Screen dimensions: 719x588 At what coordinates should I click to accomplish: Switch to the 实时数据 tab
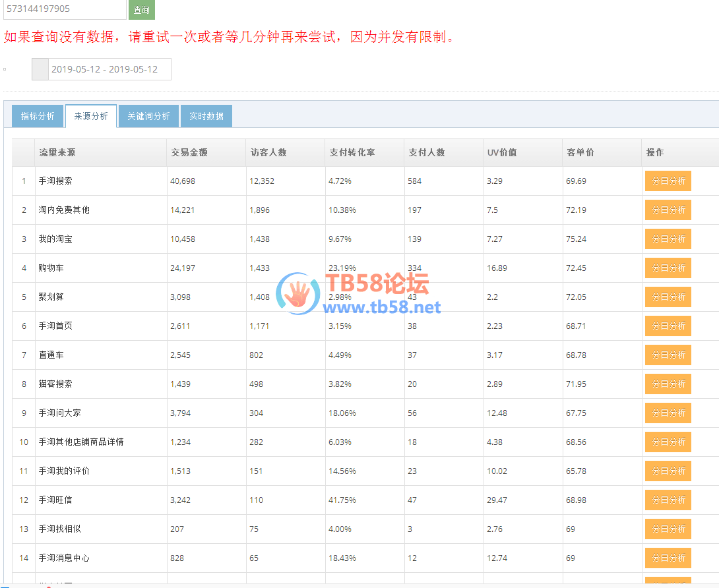pyautogui.click(x=206, y=116)
